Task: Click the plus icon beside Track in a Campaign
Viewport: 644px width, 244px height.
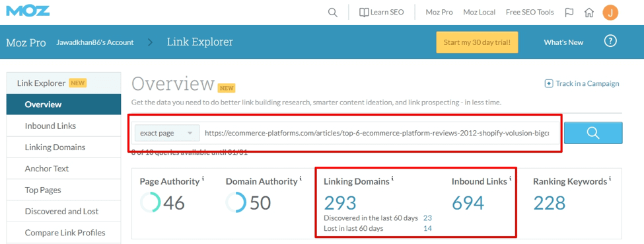Action: (549, 83)
